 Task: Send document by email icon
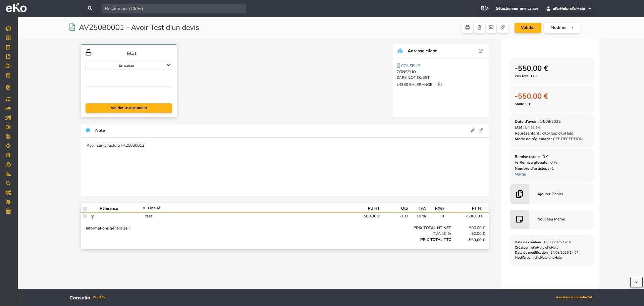click(491, 28)
